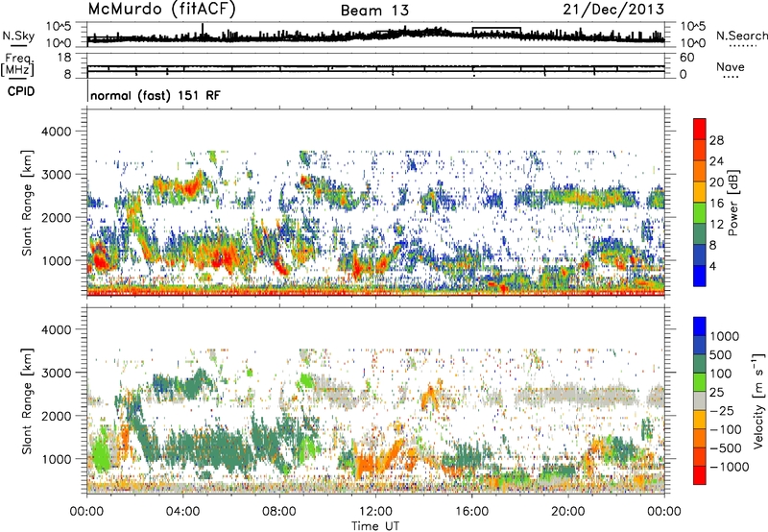
Task: Click the 2000 km tick in power panel
Action: click(57, 217)
